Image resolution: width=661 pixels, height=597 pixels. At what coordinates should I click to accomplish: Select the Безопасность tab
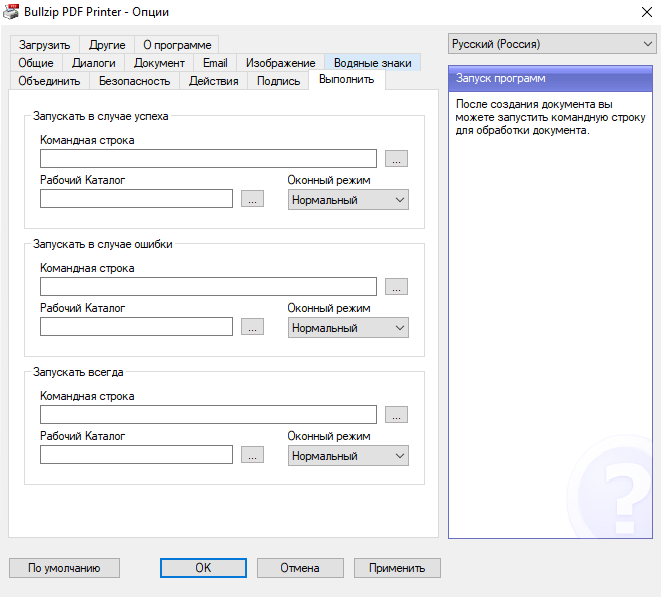(134, 81)
